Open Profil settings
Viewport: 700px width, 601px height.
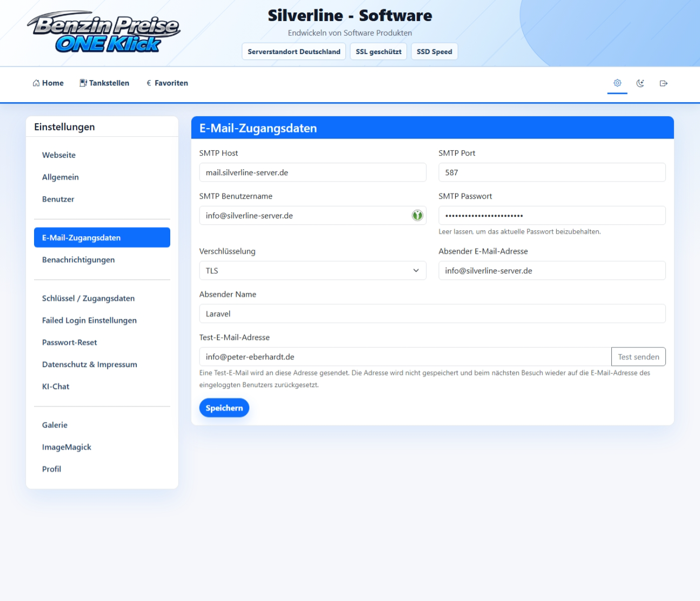102,470
